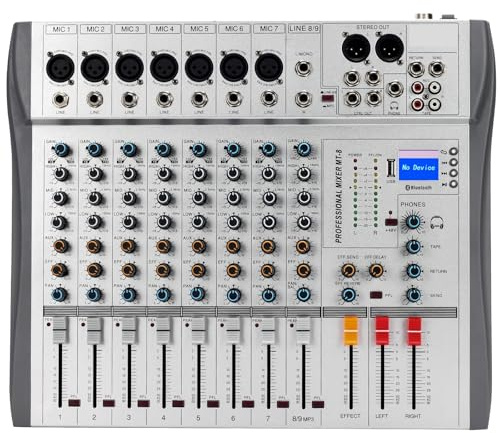Click the blue 'No Device' LCD display

[x=419, y=169]
